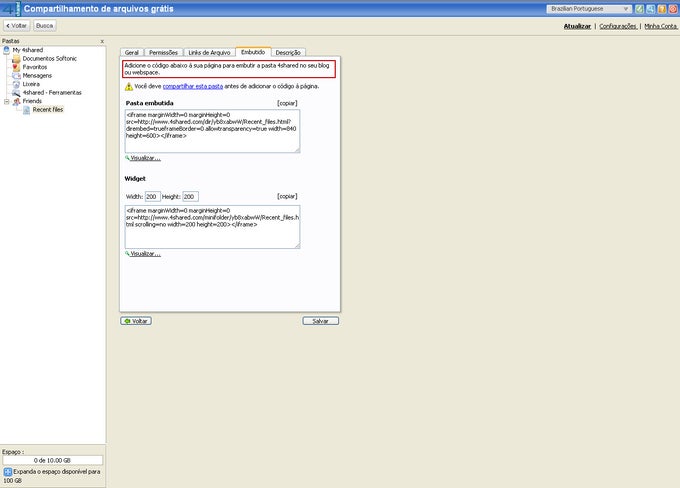Click the bottom Voltar button with green arrow
The width and height of the screenshot is (680, 488).
(136, 321)
